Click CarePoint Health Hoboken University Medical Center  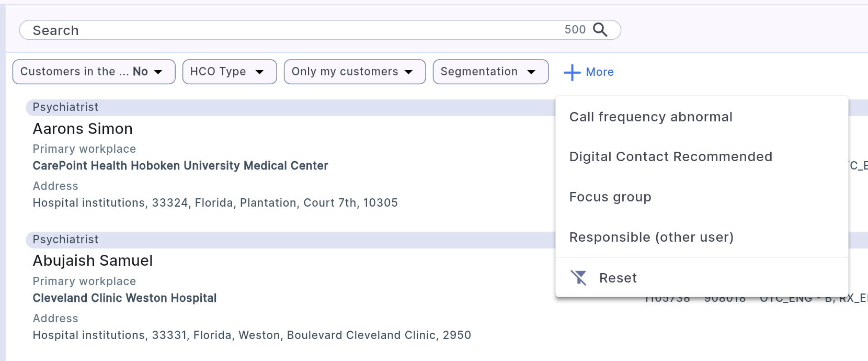tap(180, 166)
